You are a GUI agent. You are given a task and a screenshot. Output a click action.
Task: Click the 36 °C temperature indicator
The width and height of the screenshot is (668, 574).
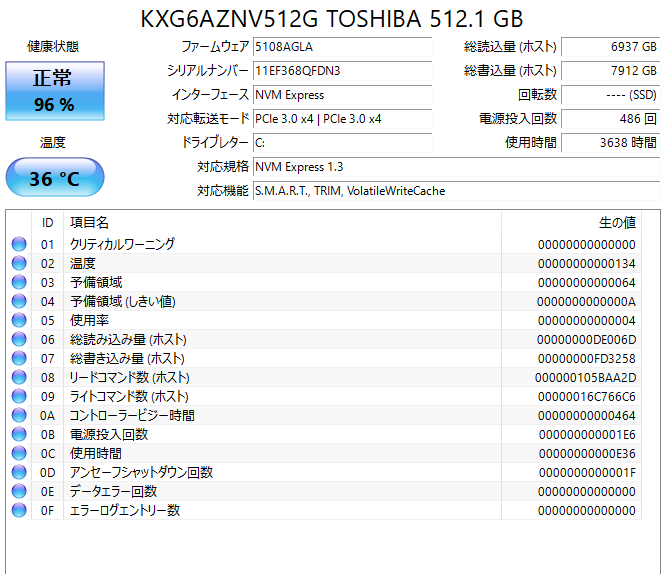pyautogui.click(x=54, y=178)
